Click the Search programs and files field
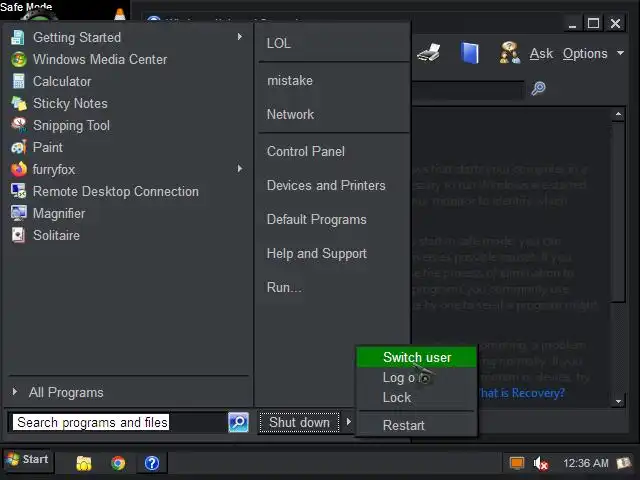Screen dimensions: 640x480 (118, 422)
